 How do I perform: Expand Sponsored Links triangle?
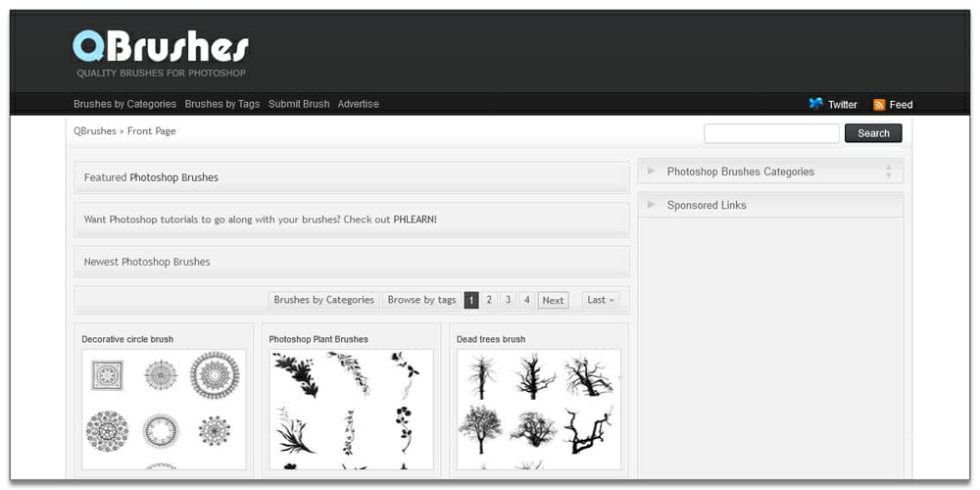point(652,205)
